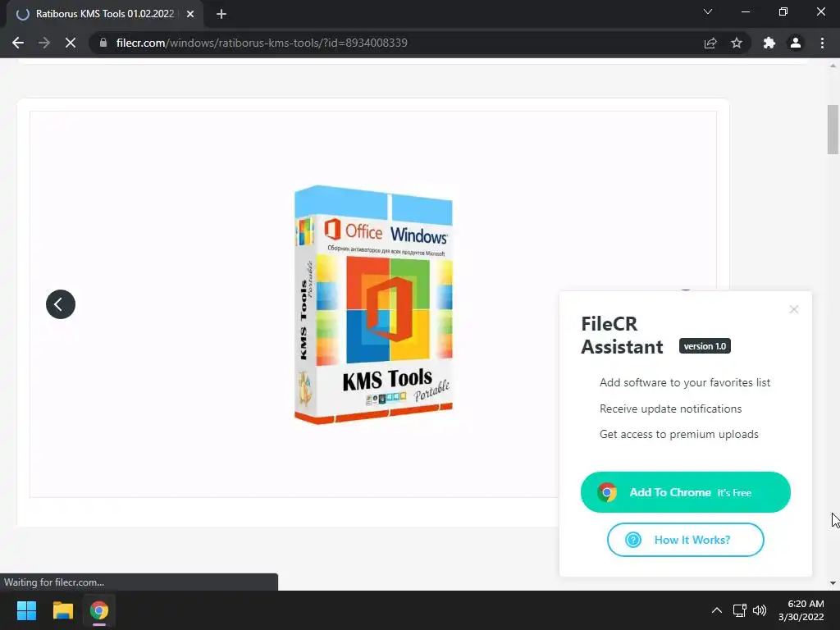The width and height of the screenshot is (840, 630).
Task: Go back to the previous page
Action: (x=18, y=43)
